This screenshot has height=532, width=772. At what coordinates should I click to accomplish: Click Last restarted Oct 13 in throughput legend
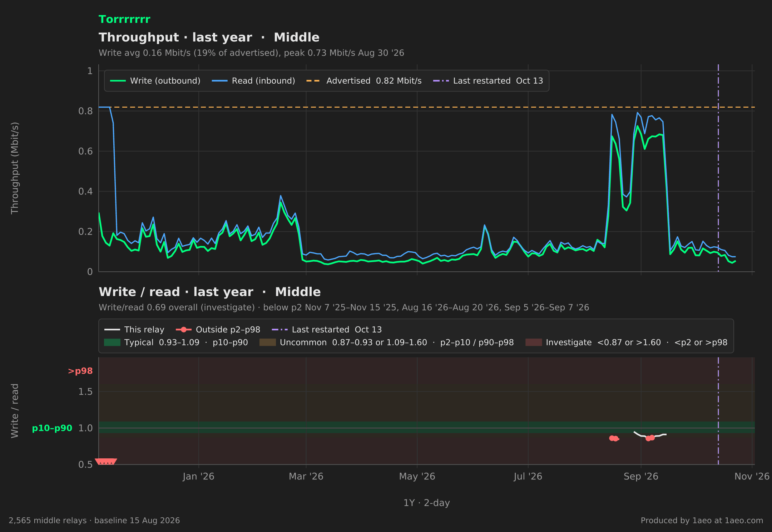(488, 81)
